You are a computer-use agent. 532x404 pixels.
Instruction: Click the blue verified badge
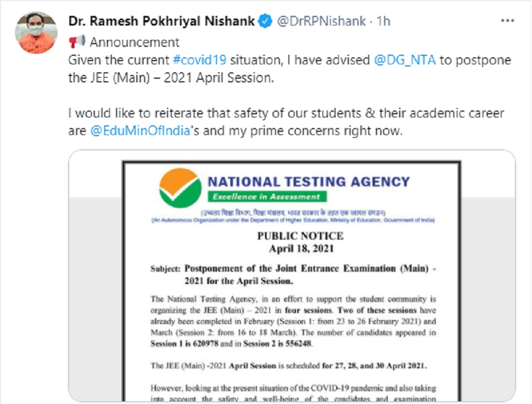click(265, 21)
